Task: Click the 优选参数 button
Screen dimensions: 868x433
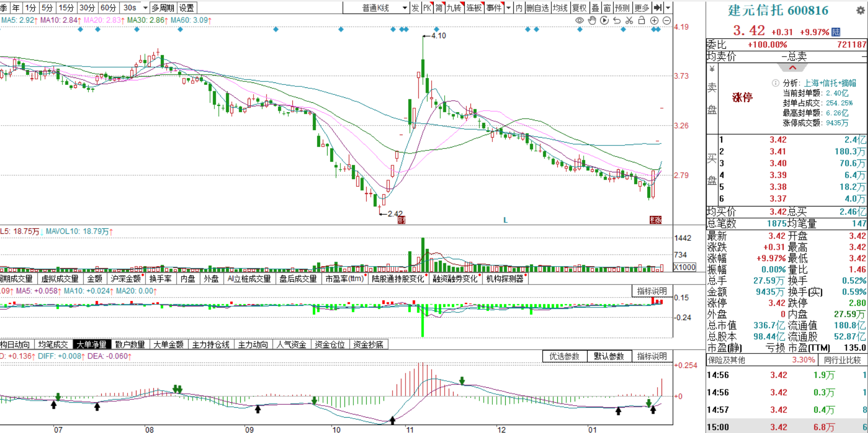Action: click(x=564, y=356)
